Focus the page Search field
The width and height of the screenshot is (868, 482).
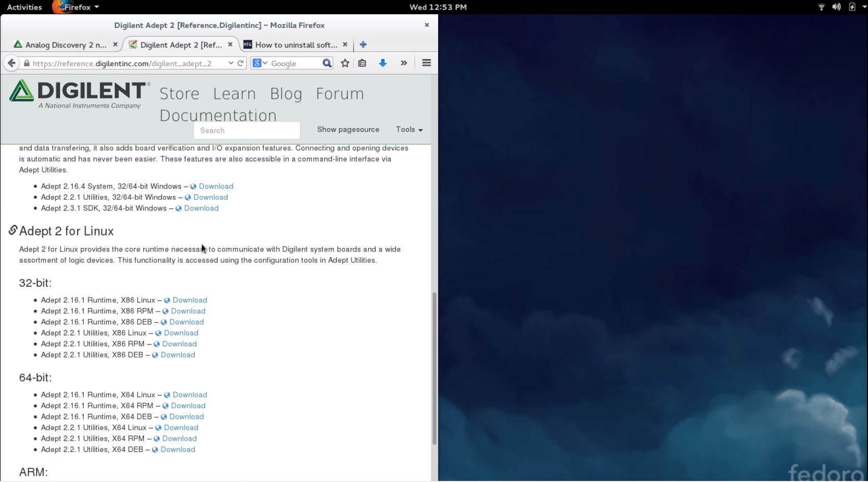(247, 131)
